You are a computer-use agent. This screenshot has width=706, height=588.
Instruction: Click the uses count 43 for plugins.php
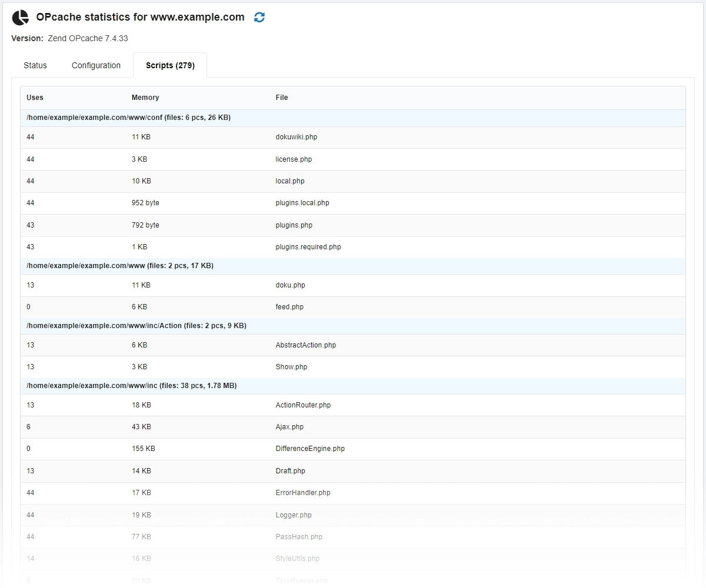tap(31, 225)
